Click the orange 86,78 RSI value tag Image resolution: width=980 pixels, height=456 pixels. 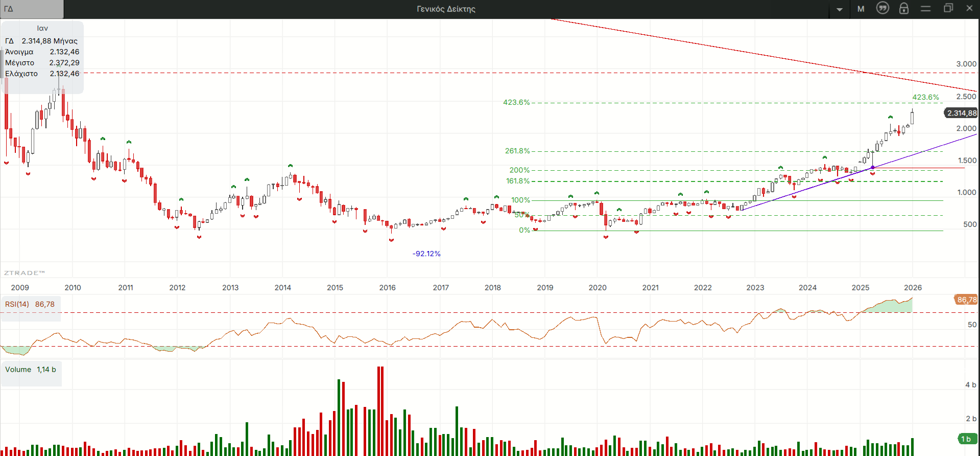[x=966, y=300]
